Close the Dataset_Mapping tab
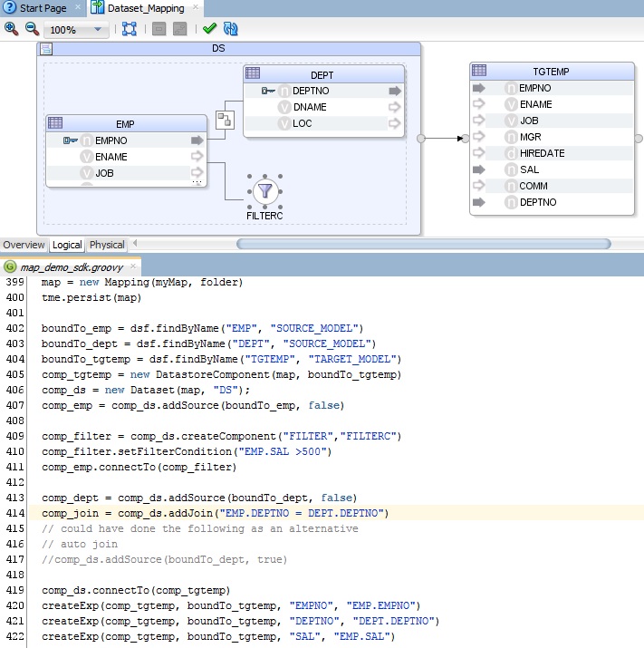Image resolution: width=644 pixels, height=648 pixels. pos(196,8)
